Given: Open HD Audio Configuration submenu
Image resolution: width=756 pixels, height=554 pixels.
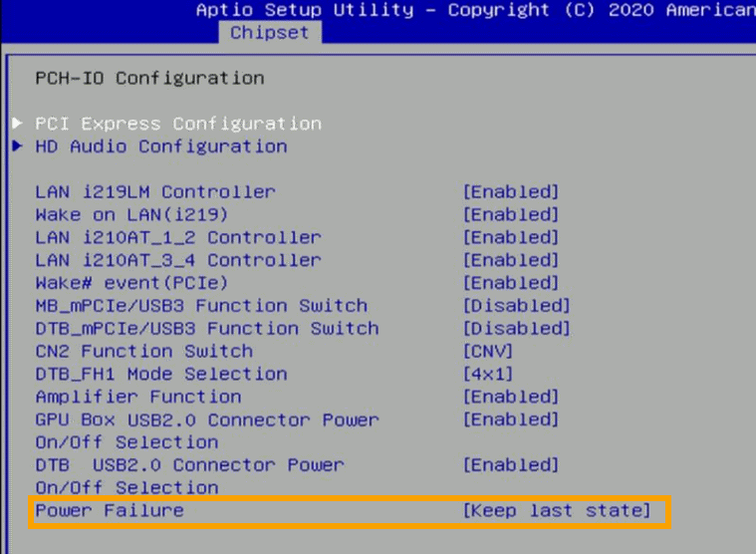Looking at the screenshot, I should (x=161, y=146).
